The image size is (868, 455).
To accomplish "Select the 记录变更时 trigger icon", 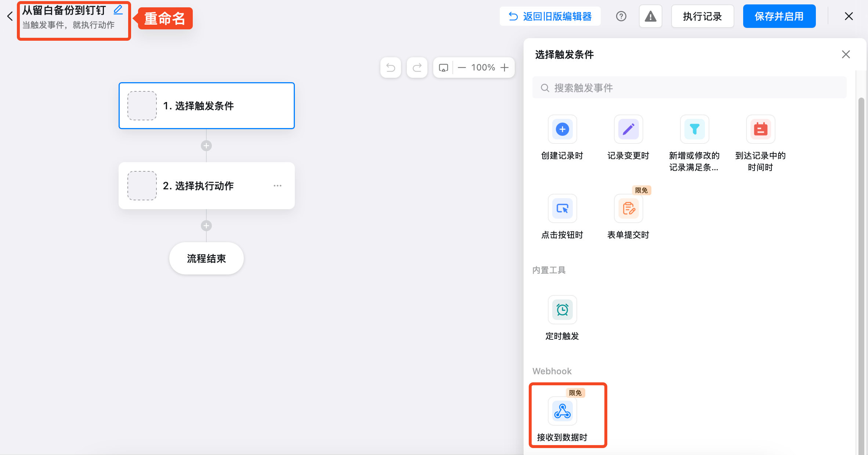I will (628, 129).
